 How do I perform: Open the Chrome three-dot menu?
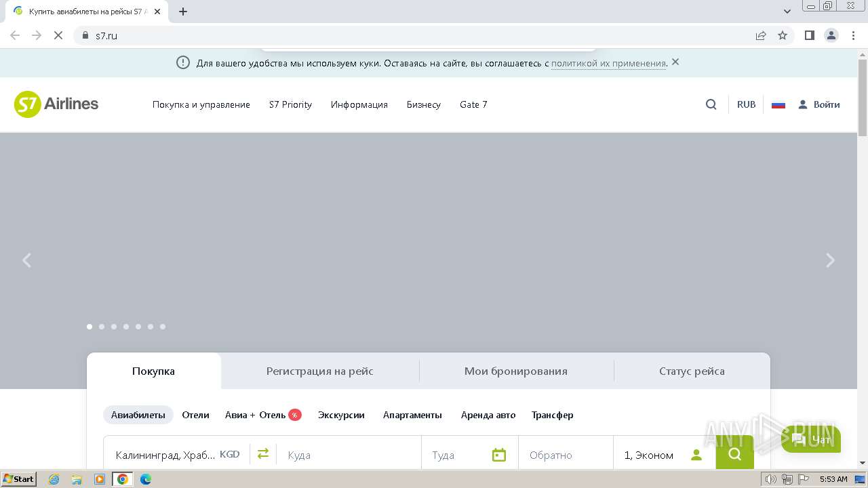854,35
